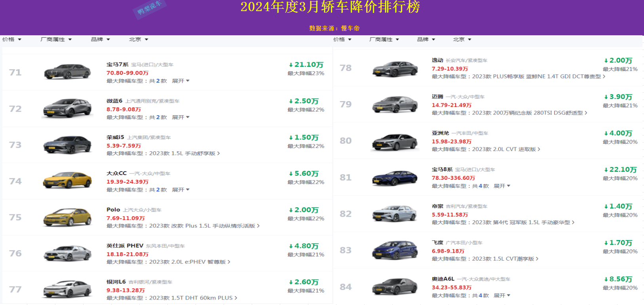Click the 英仕派 PHEV car thumbnail
The width and height of the screenshot is (644, 305).
tap(67, 253)
